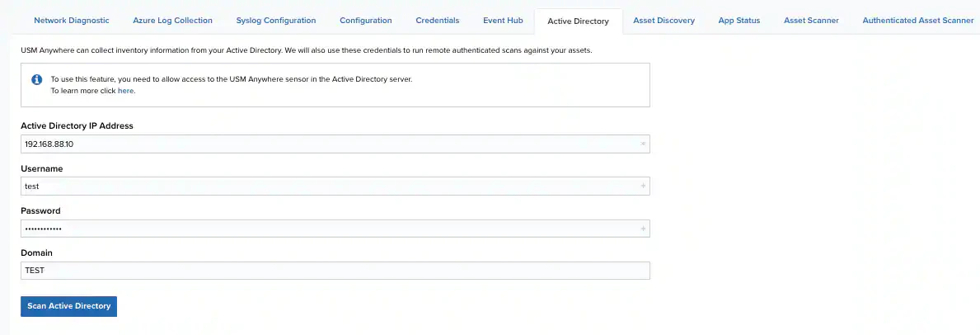Click the Domain label
This screenshot has height=335, width=980.
click(36, 253)
